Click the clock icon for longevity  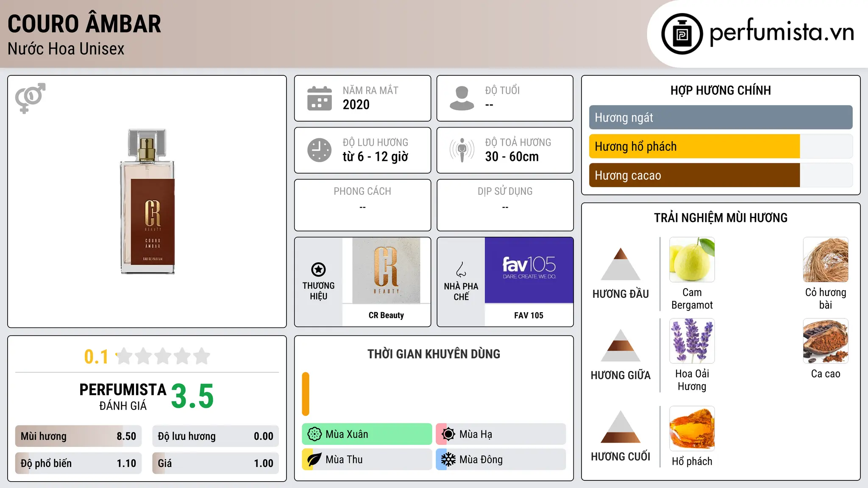[320, 150]
